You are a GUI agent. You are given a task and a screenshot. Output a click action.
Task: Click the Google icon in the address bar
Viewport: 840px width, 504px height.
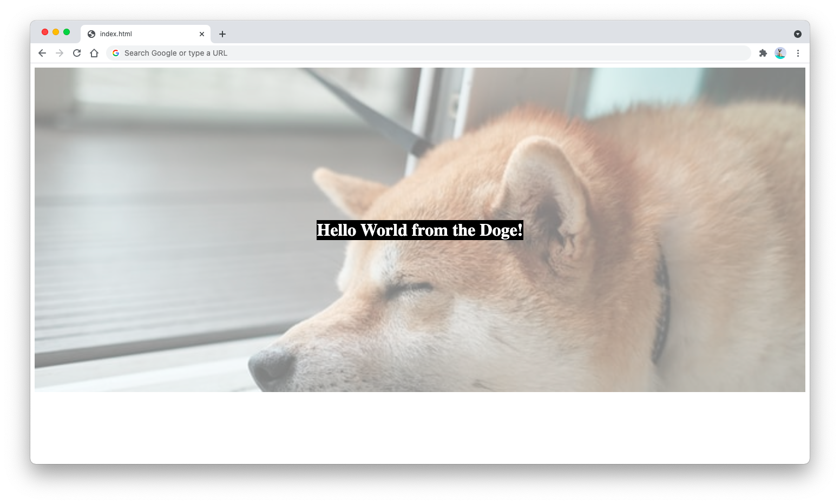coord(116,53)
